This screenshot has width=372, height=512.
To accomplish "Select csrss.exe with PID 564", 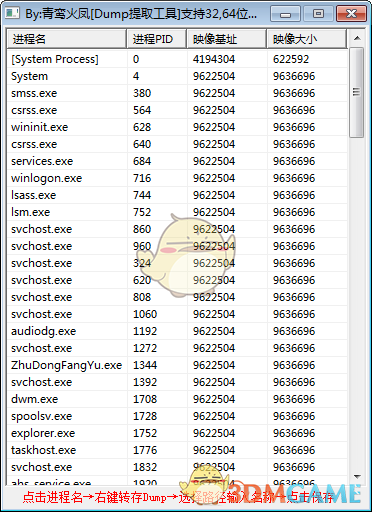I will 177,110.
